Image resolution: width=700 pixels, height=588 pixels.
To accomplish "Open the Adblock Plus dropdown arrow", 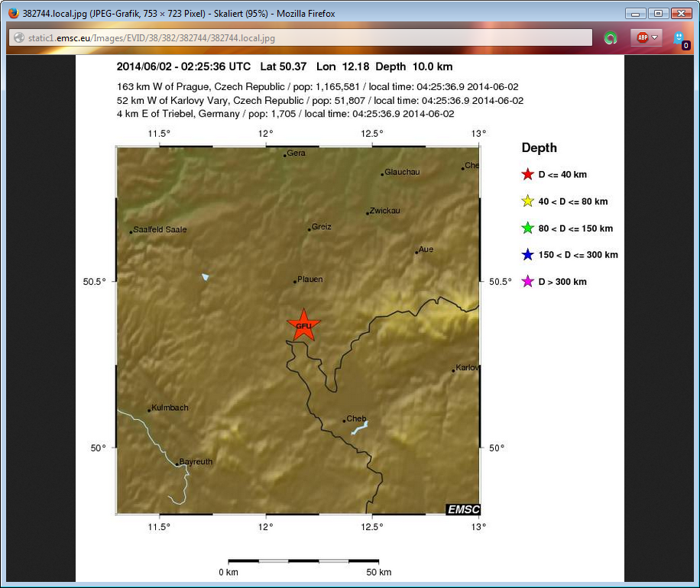I will [x=656, y=38].
